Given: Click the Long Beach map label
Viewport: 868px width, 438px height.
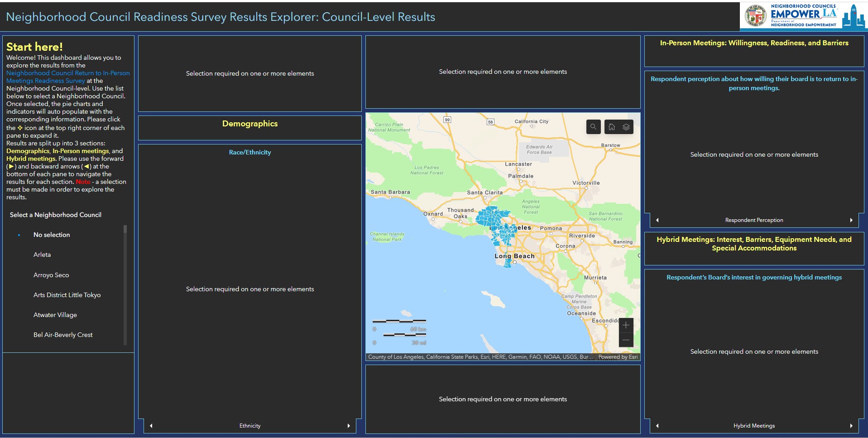Looking at the screenshot, I should 514,256.
